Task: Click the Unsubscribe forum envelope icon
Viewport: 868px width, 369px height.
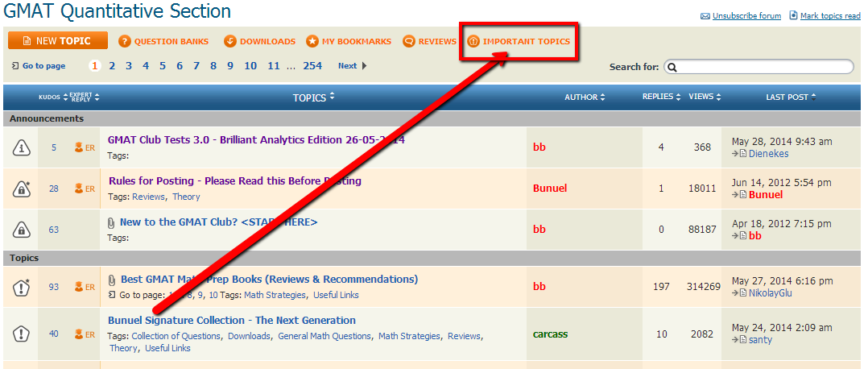Action: click(705, 16)
